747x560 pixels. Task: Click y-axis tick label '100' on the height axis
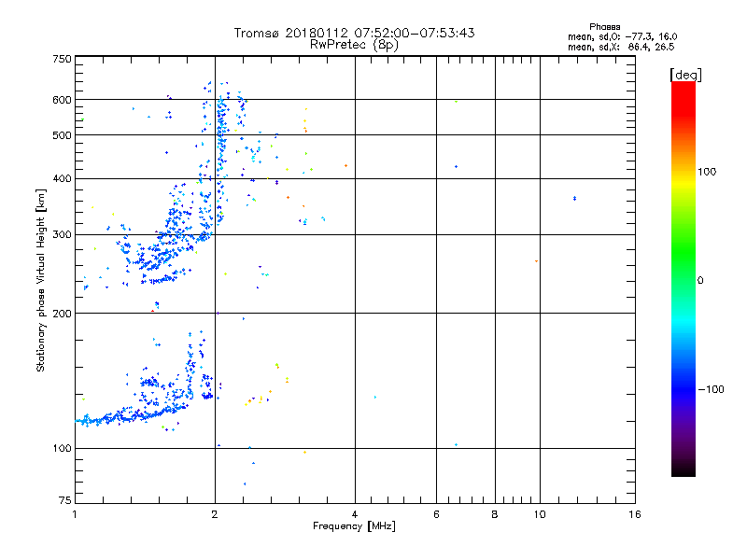pos(63,448)
